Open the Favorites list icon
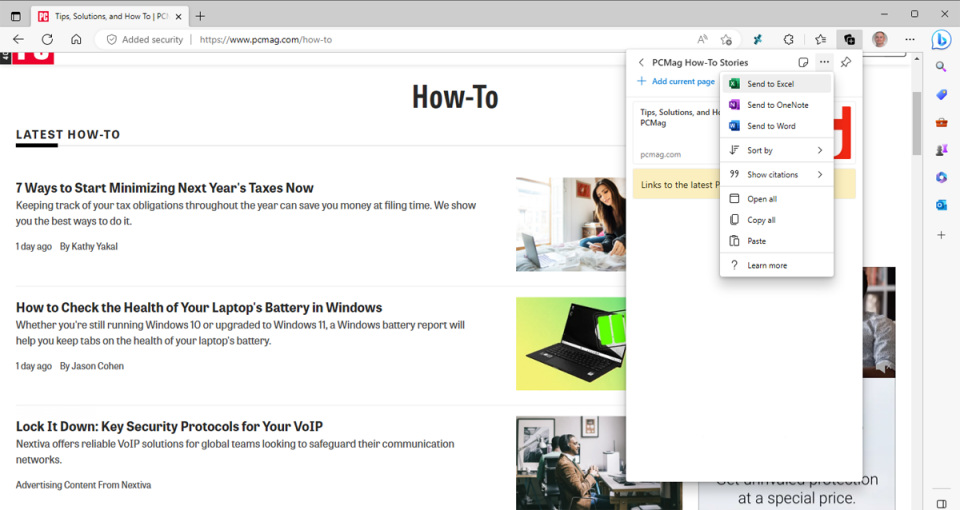Screen dimensions: 960x510 coord(820,39)
